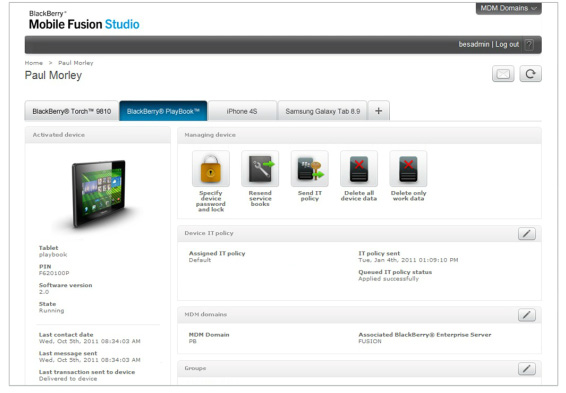Click the Resend service books icon
Screen dimensions: 566x393
click(260, 169)
